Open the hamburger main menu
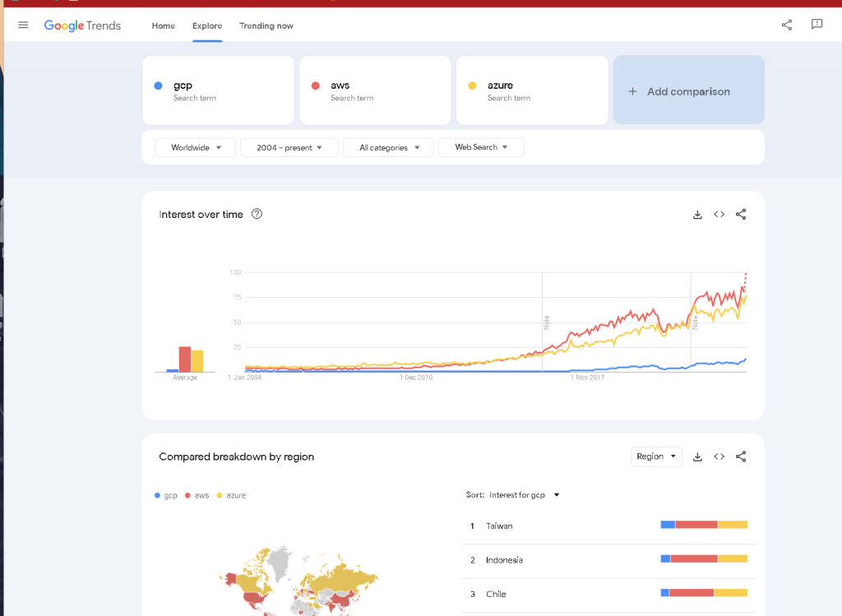Image resolution: width=842 pixels, height=616 pixels. click(x=23, y=25)
